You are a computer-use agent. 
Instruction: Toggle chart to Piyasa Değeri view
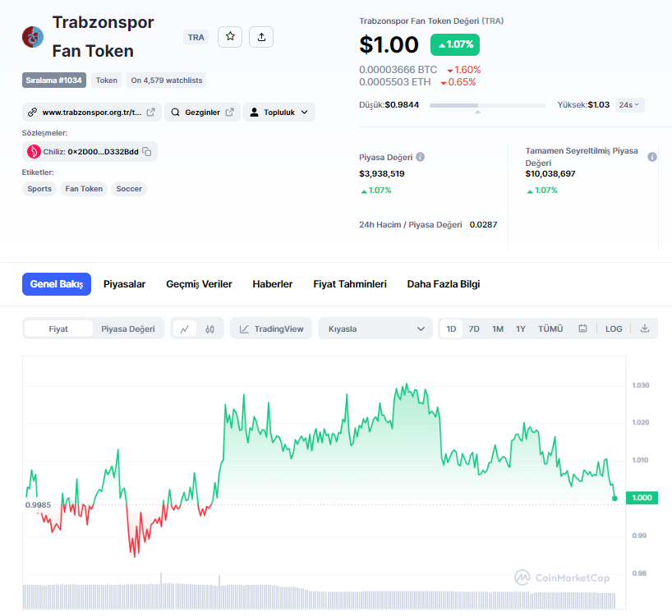pos(127,329)
